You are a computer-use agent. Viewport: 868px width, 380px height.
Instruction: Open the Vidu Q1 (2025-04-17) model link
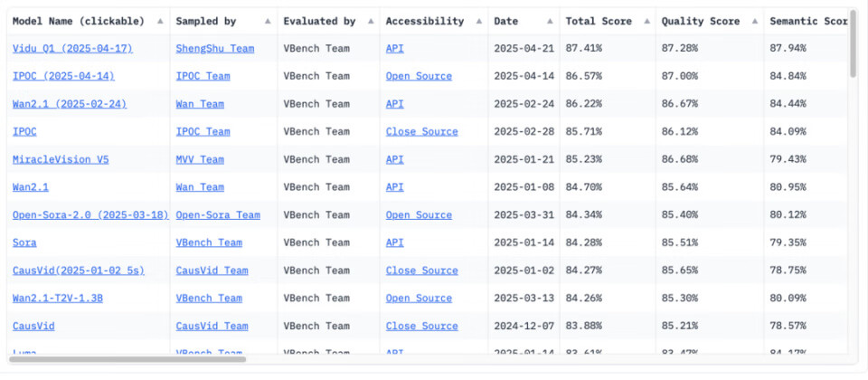[x=72, y=49]
